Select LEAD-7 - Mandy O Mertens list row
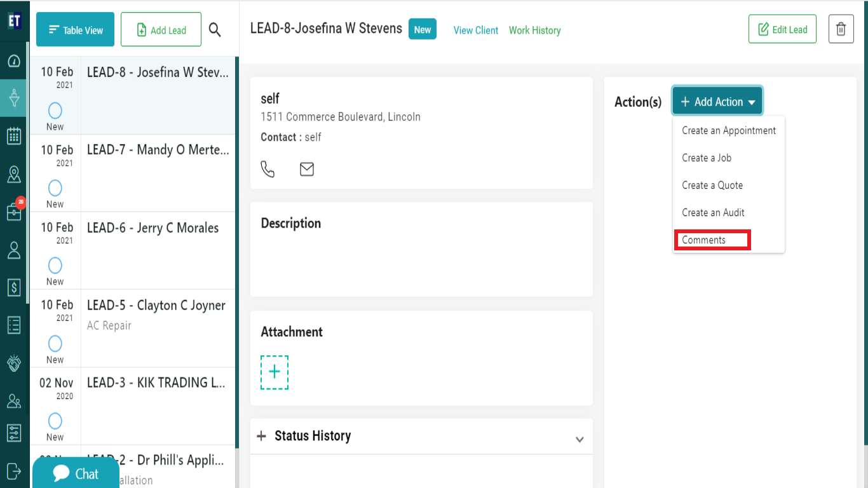The width and height of the screenshot is (868, 488). [x=133, y=173]
